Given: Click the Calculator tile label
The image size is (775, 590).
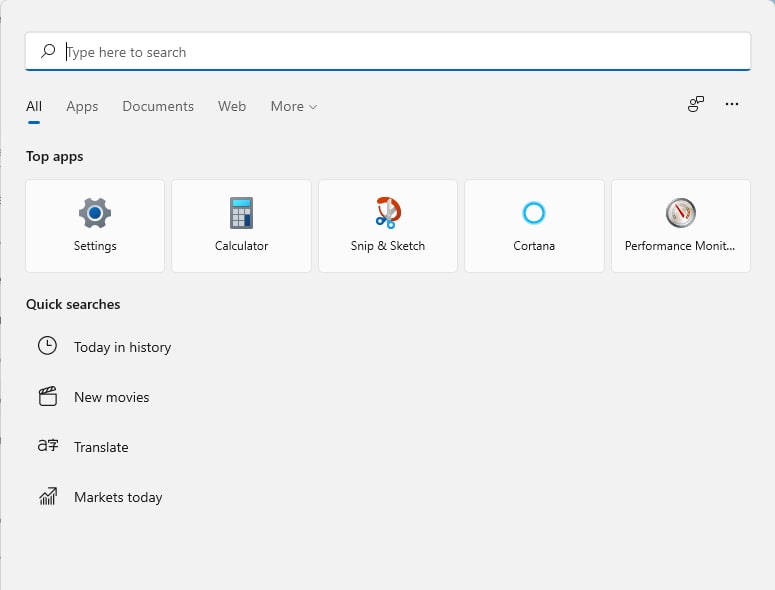Looking at the screenshot, I should tap(241, 246).
